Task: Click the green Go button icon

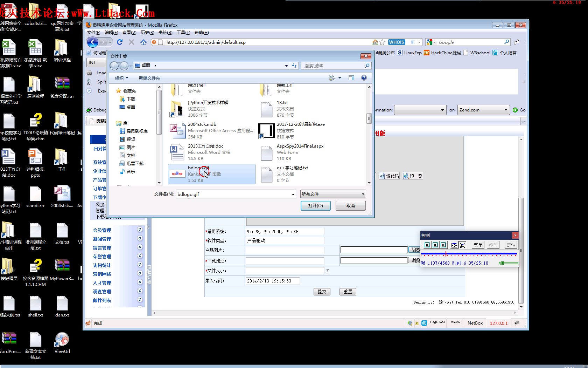Action: pyautogui.click(x=515, y=110)
